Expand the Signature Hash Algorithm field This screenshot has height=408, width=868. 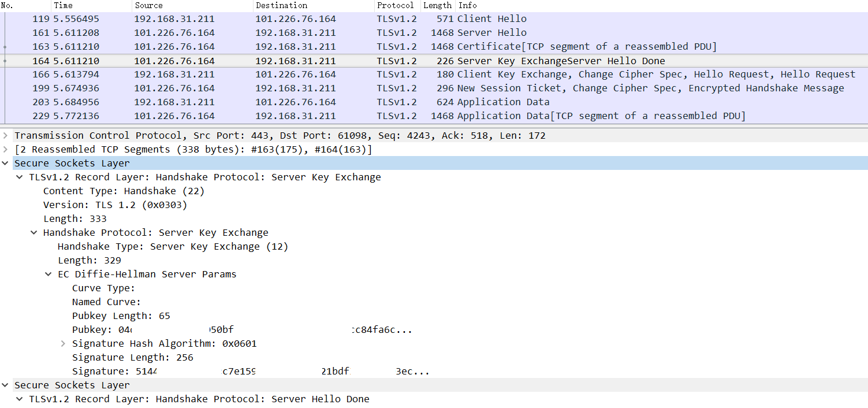(x=62, y=343)
